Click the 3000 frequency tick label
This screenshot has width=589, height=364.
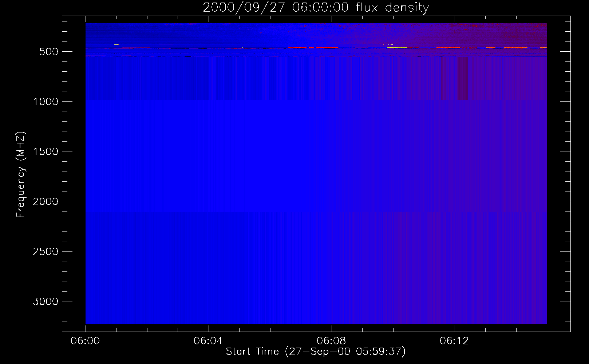click(x=46, y=301)
